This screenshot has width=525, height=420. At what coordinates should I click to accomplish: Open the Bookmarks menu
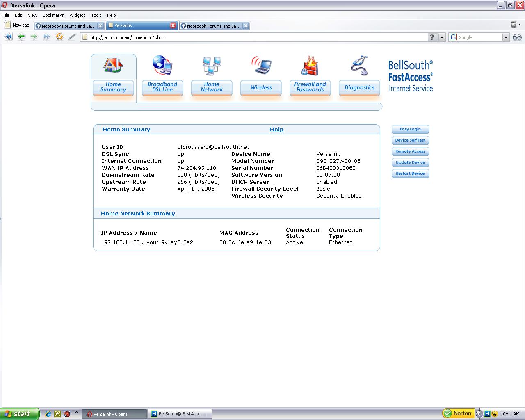pos(53,15)
